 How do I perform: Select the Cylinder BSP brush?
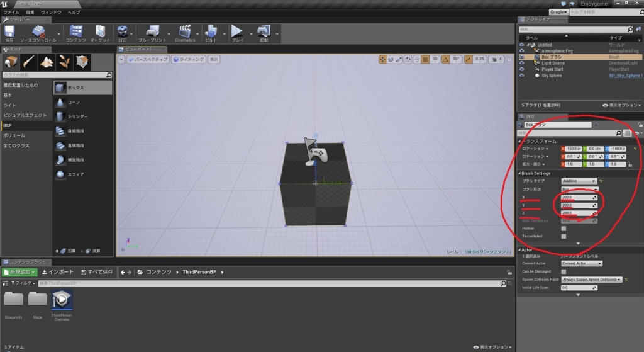tap(82, 116)
